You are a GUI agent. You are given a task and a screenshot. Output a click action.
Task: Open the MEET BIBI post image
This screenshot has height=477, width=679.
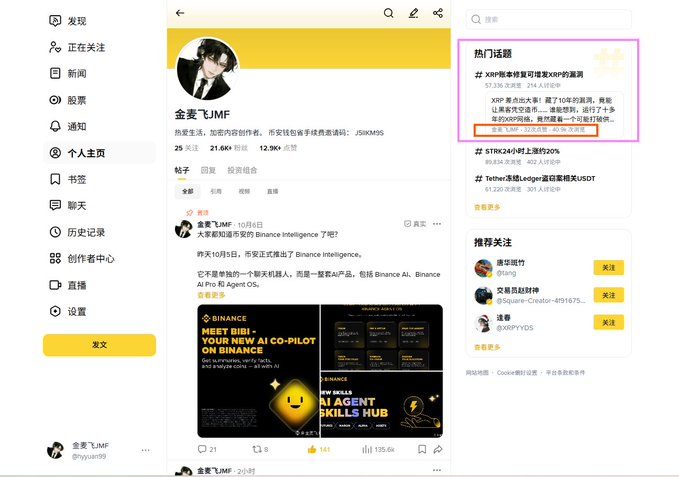(258, 371)
